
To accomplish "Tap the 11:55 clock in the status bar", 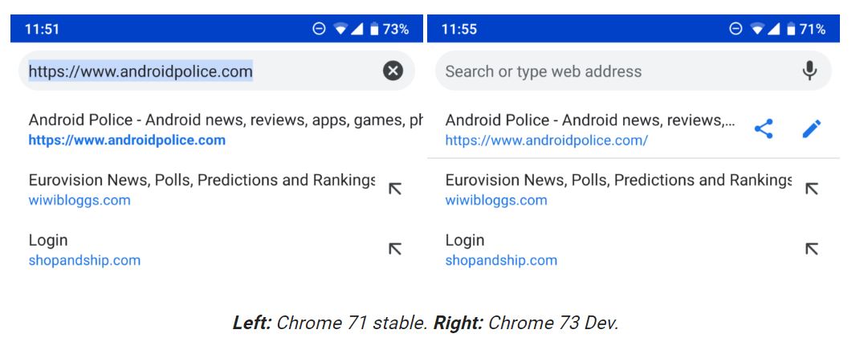I will pyautogui.click(x=459, y=30).
